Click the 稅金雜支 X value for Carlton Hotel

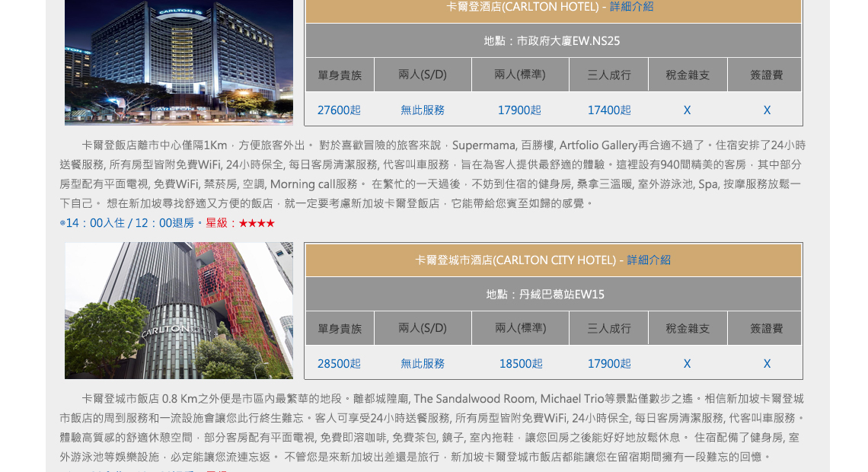tap(687, 110)
